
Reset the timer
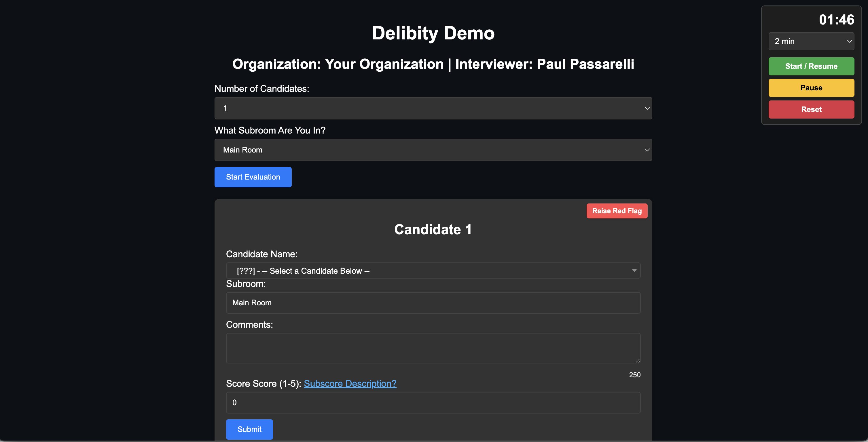click(811, 109)
